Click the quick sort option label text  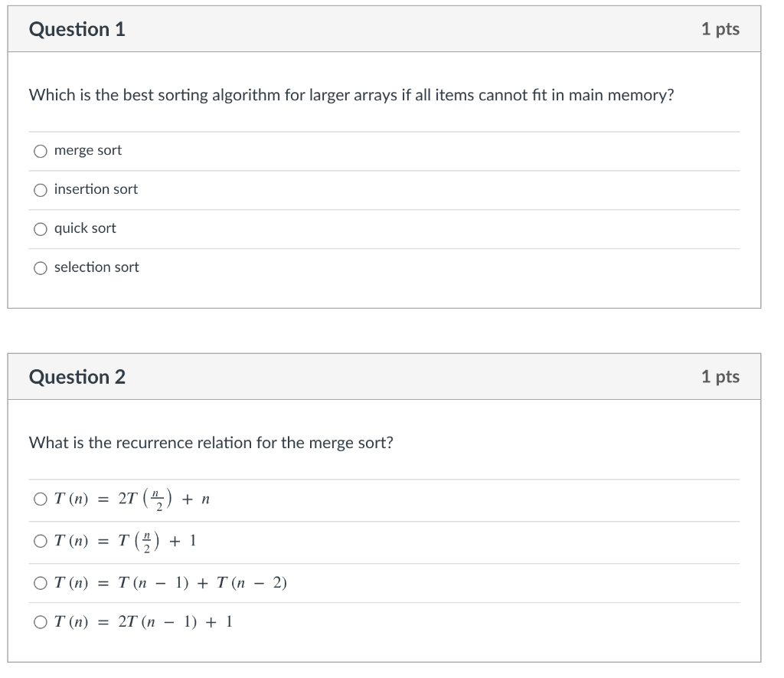[85, 228]
